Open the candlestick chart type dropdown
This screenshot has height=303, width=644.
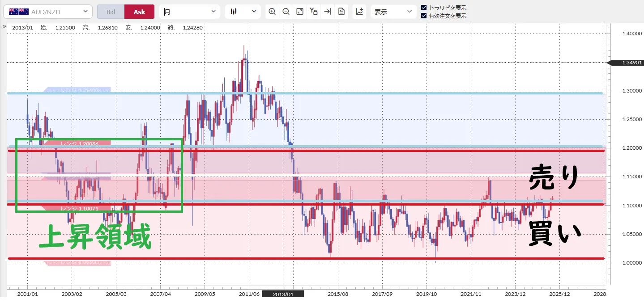coord(243,12)
